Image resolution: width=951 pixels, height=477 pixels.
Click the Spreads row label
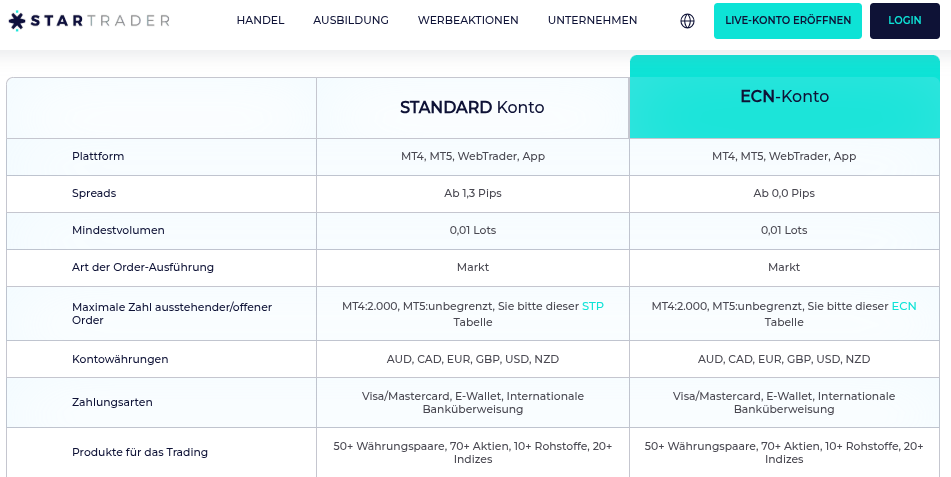(94, 193)
